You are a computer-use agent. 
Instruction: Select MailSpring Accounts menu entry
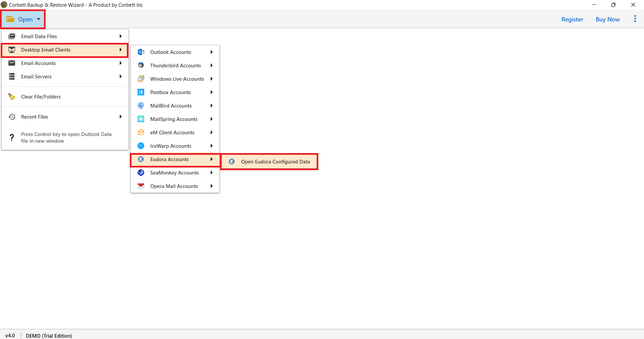click(x=175, y=119)
